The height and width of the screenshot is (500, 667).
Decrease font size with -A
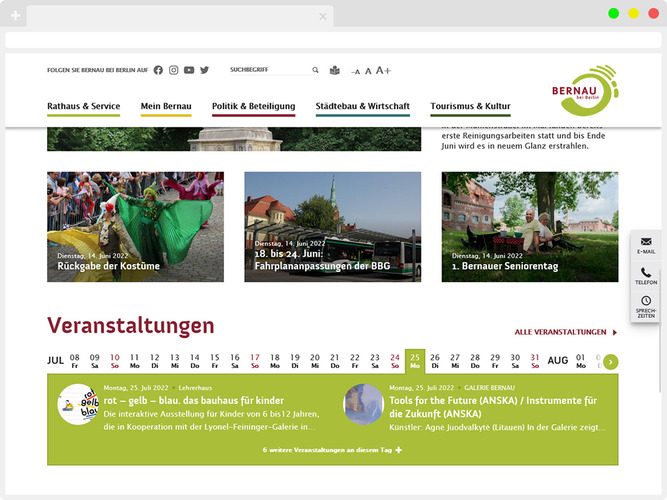(353, 71)
